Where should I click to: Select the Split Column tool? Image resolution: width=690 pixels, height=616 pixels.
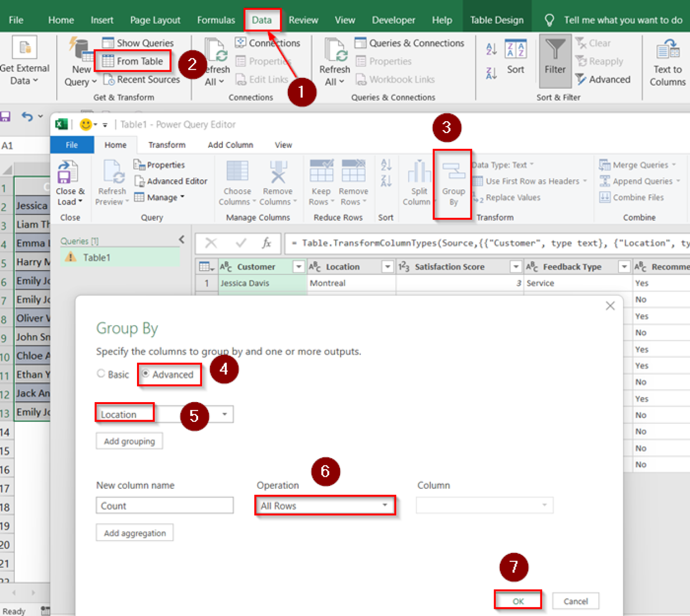pos(418,182)
